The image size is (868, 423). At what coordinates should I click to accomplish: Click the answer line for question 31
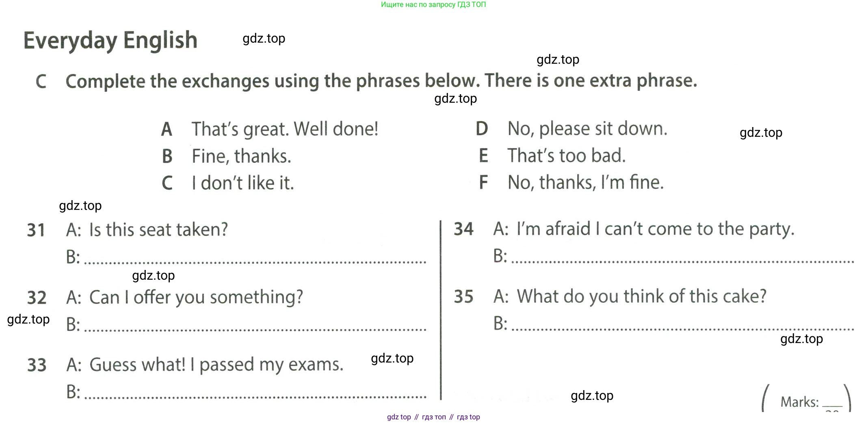tap(255, 260)
